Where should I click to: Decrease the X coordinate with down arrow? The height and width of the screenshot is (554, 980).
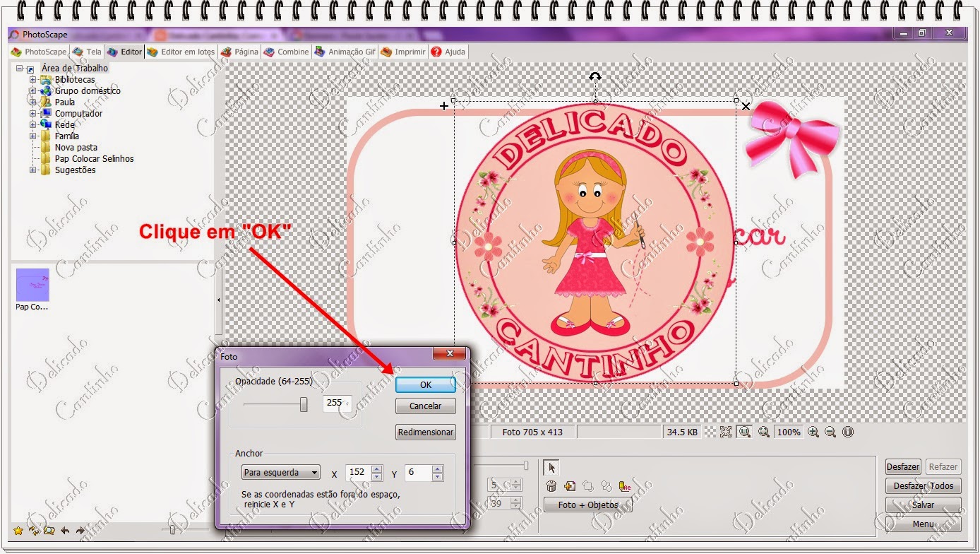pos(377,476)
